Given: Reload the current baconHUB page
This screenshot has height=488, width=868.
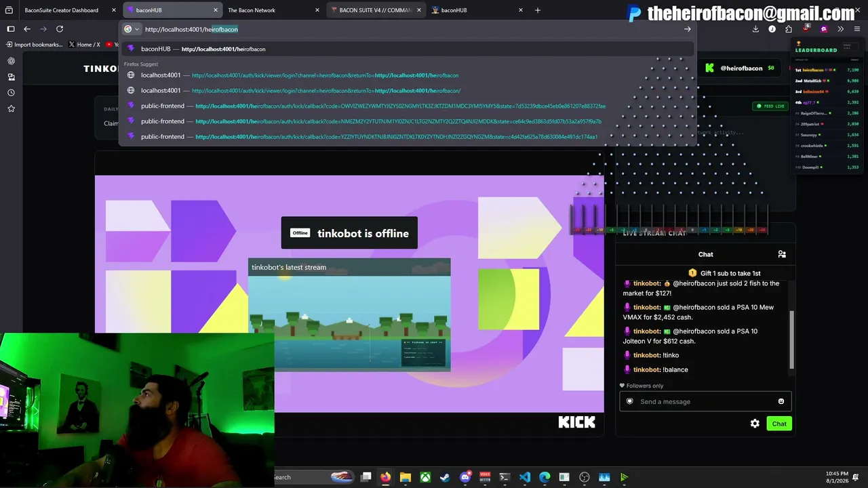Looking at the screenshot, I should coord(60,29).
